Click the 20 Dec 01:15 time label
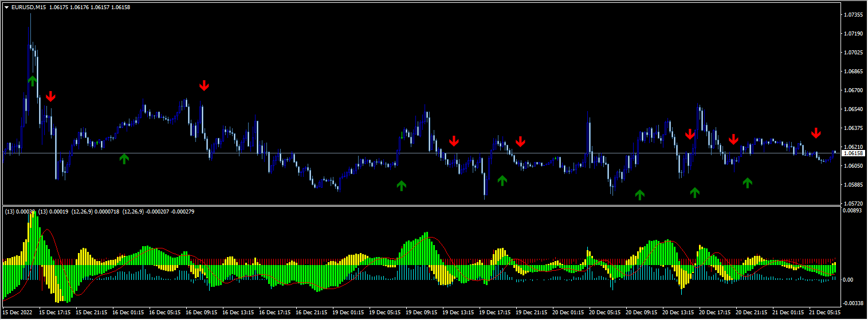The width and height of the screenshot is (868, 320). (x=567, y=313)
